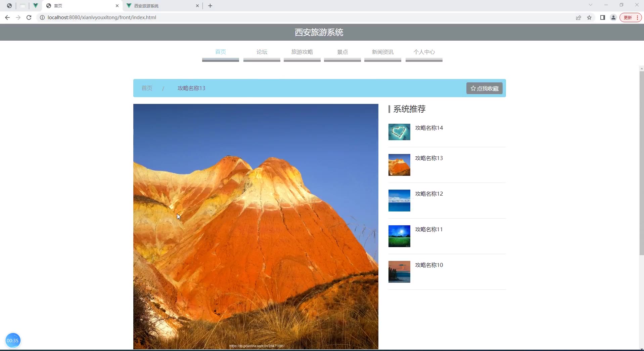Open the browser profile avatar
644x351 pixels.
click(x=613, y=17)
